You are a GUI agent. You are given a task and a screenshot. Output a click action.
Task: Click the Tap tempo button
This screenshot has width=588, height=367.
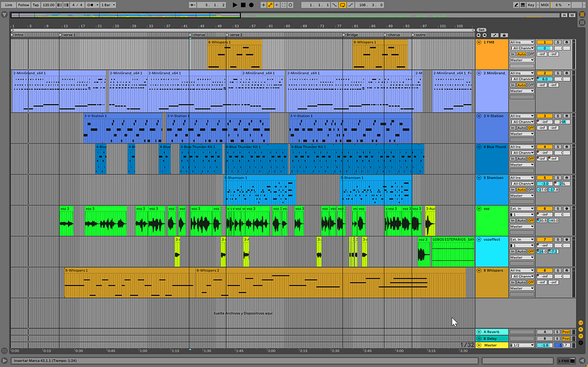(35, 5)
